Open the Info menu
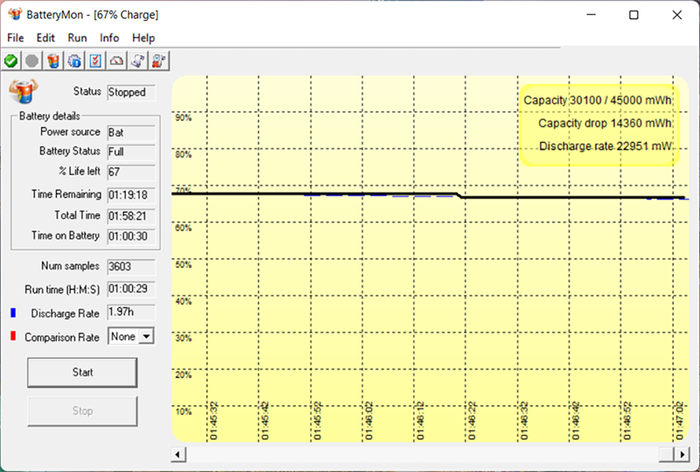The height and width of the screenshot is (472, 700). [109, 38]
